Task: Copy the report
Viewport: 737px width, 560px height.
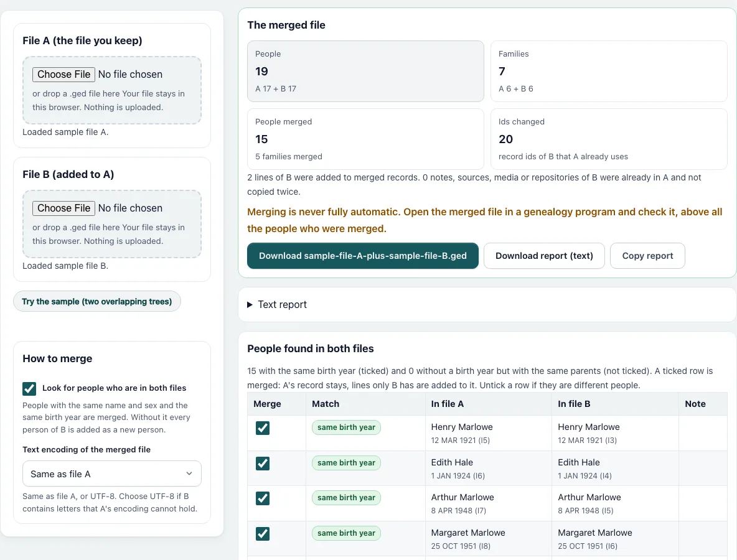Action: point(648,256)
